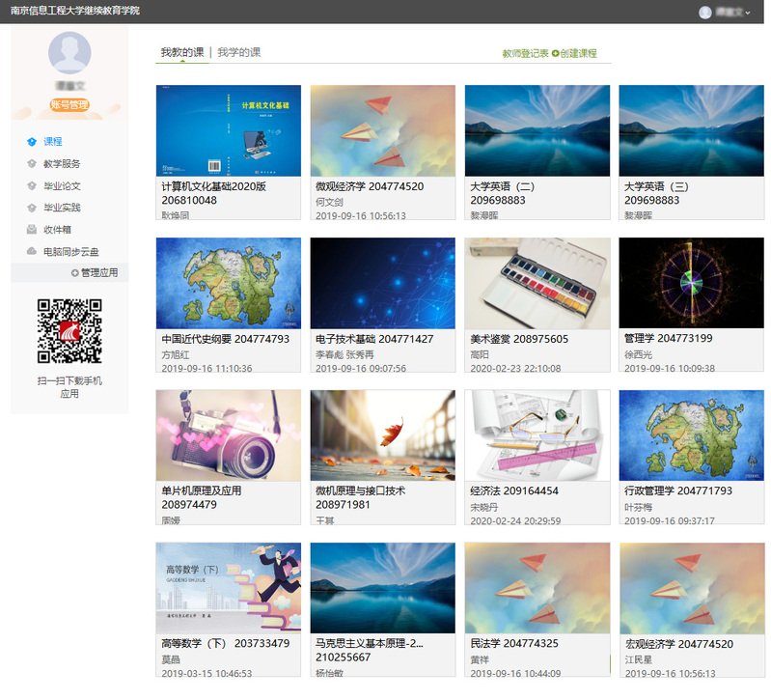The image size is (771, 700).
Task: Open 教学服务 icon in the sidebar
Action: tap(32, 164)
